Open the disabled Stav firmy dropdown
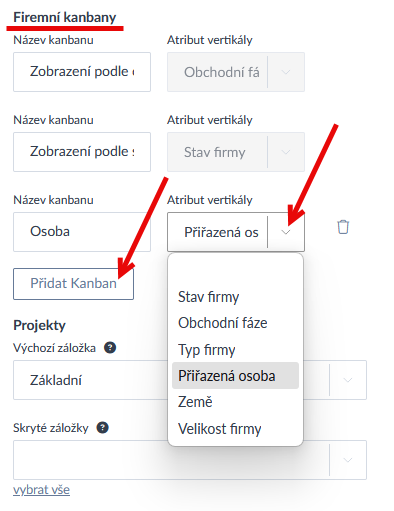Viewport: 394px width, 511px height. 286,152
